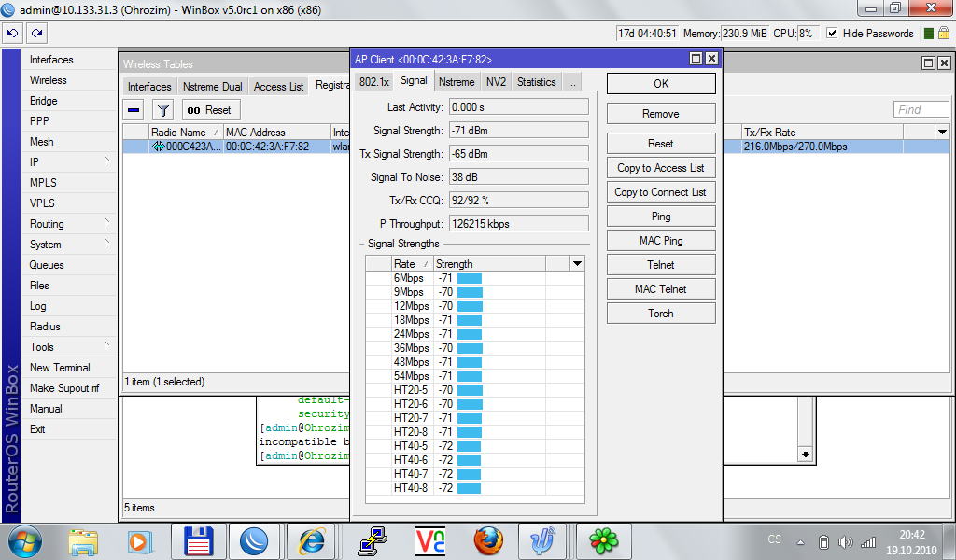This screenshot has width=956, height=560.
Task: Open ICQ green flower icon in taskbar
Action: [604, 541]
